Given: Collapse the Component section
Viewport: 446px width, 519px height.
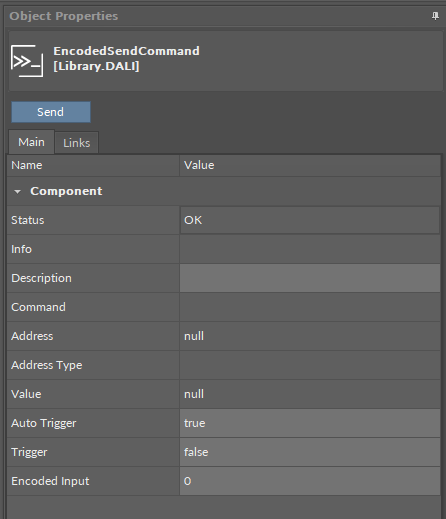Looking at the screenshot, I should click(17, 191).
